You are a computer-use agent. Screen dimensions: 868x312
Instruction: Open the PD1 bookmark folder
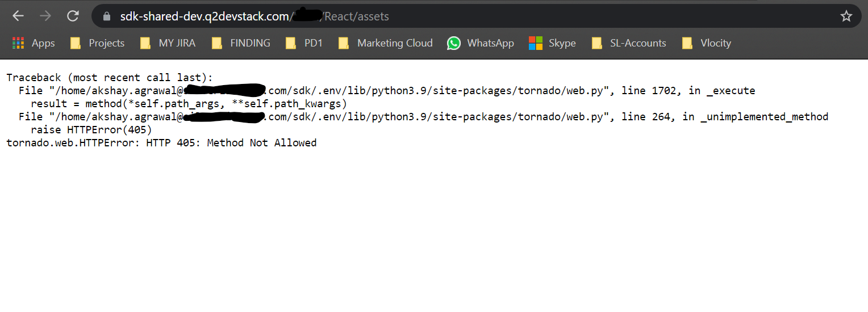coord(304,43)
